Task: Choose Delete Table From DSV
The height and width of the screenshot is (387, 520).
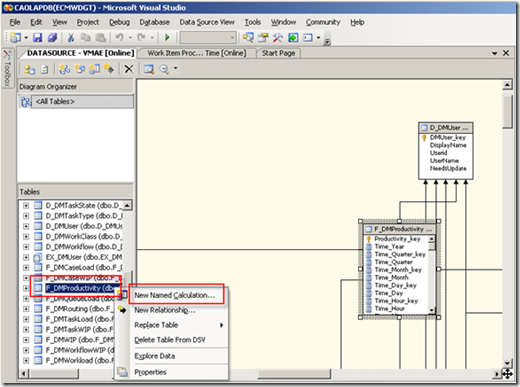Action: [170, 340]
